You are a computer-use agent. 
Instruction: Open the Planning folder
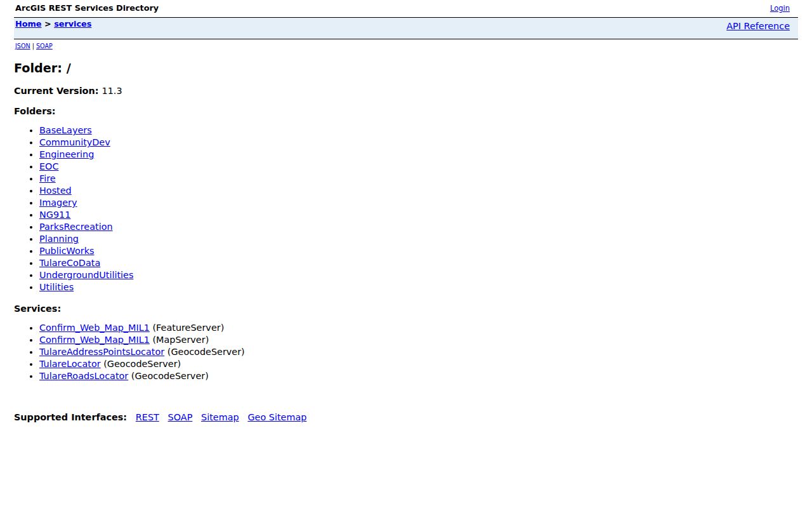pos(59,239)
